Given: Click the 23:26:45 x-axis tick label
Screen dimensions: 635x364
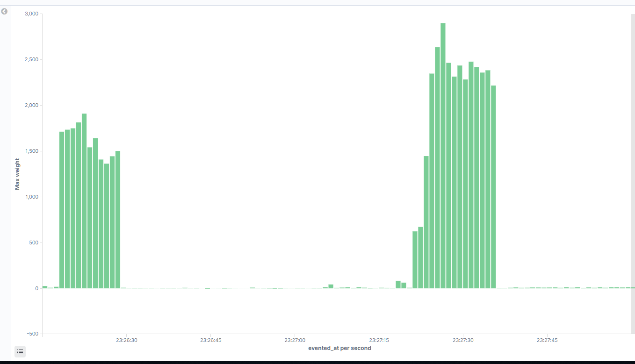Looking at the screenshot, I should (x=210, y=340).
